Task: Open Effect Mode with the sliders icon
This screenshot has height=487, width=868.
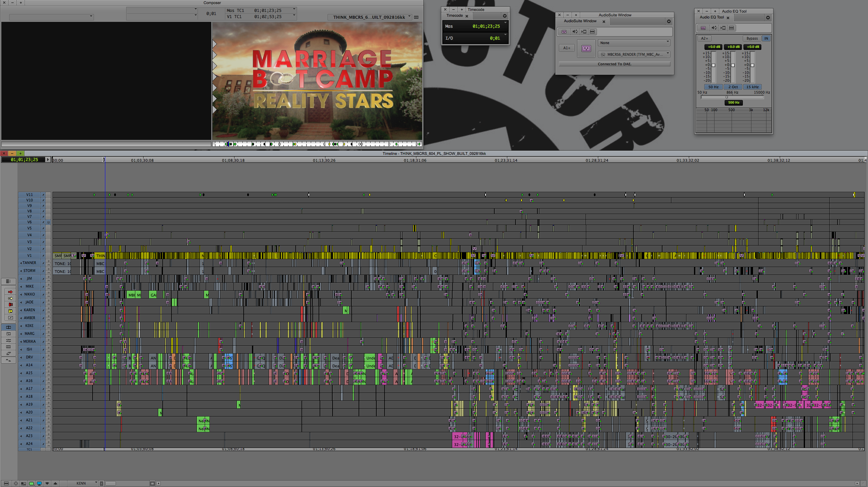Action: (9, 340)
